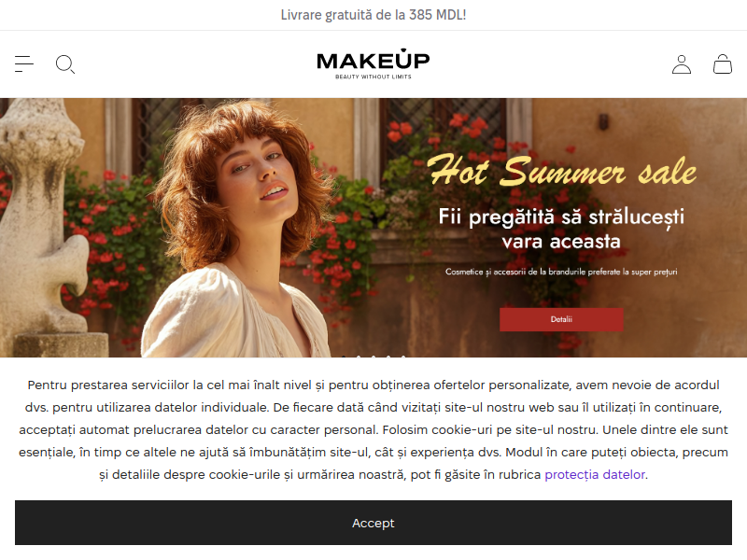Go home via the MAKEUP logo
The width and height of the screenshot is (747, 560).
coord(373,63)
